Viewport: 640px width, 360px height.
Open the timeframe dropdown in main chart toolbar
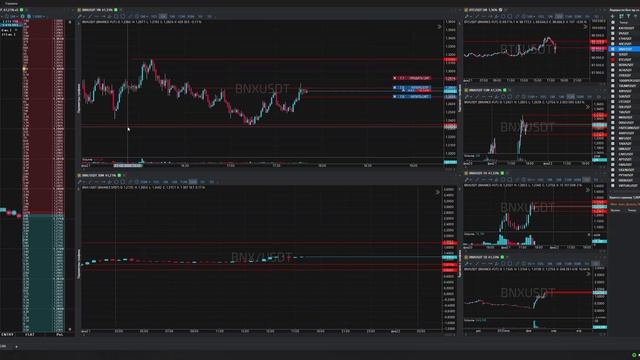tap(144, 16)
